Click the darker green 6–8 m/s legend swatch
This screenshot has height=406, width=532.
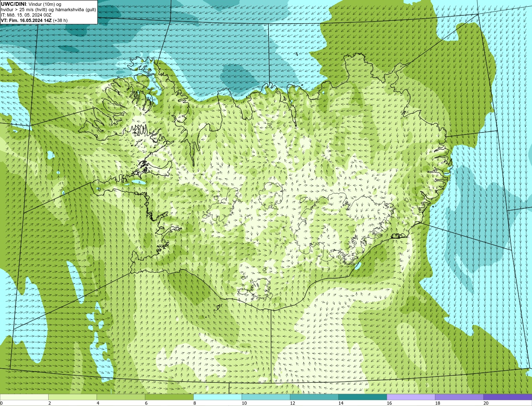[x=170, y=397]
